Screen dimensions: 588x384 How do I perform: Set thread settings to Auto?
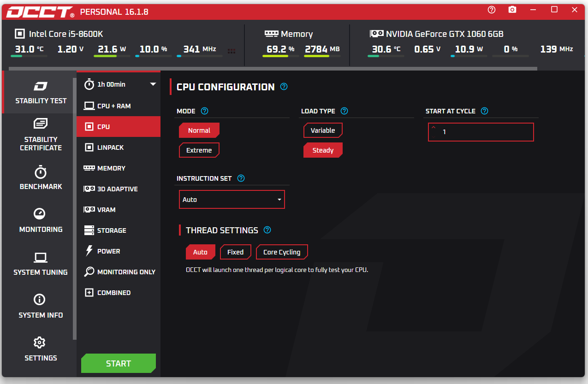tap(200, 252)
